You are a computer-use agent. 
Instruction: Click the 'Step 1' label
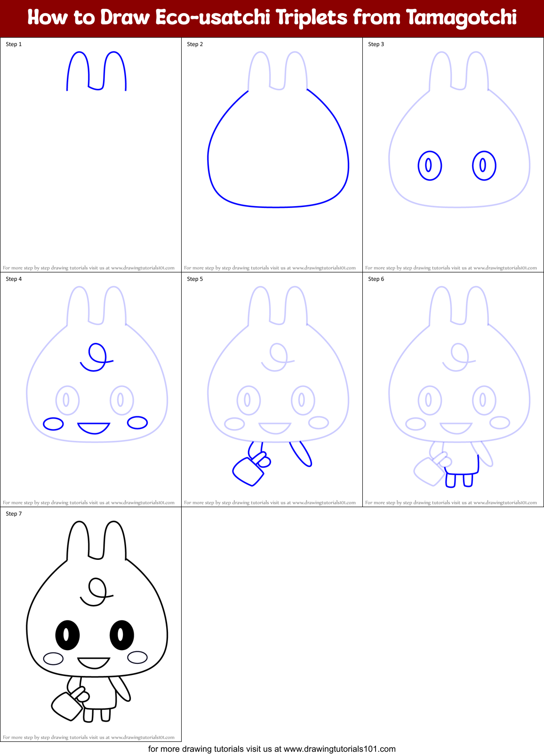coord(14,44)
